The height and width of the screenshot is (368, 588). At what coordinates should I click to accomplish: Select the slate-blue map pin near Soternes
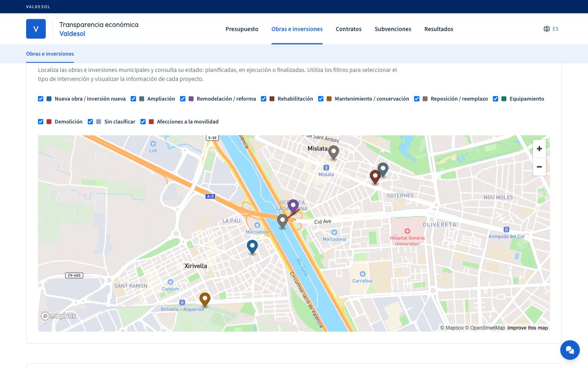click(383, 169)
